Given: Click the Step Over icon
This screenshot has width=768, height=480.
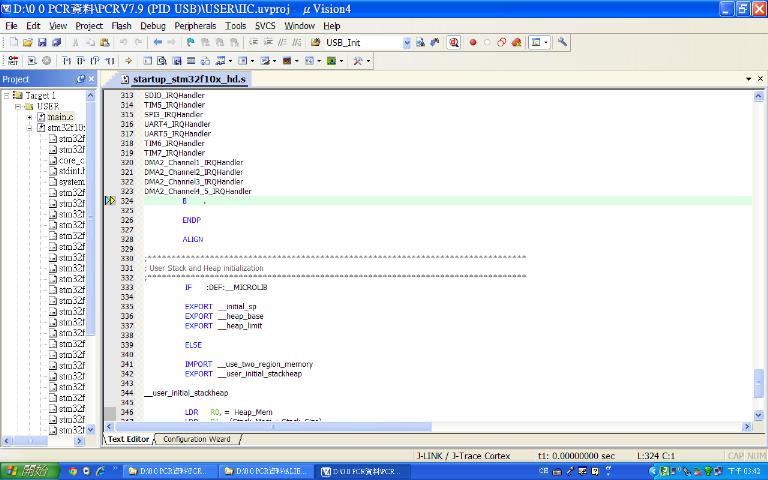Looking at the screenshot, I should [80, 61].
